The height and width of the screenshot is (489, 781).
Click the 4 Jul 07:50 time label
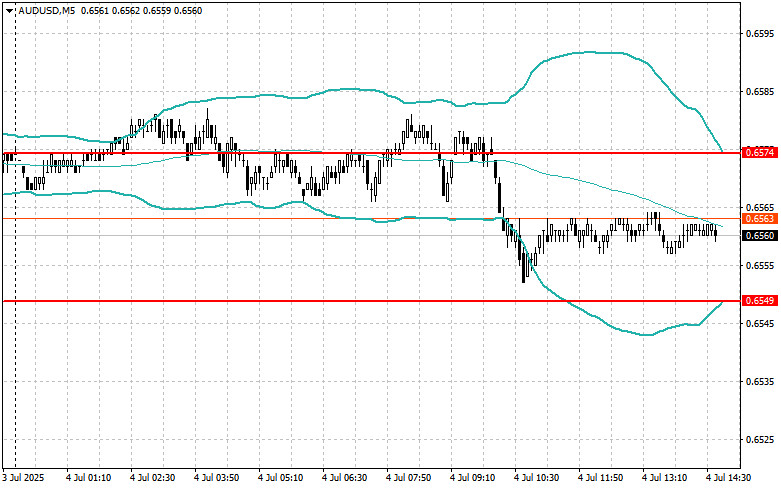pyautogui.click(x=408, y=478)
